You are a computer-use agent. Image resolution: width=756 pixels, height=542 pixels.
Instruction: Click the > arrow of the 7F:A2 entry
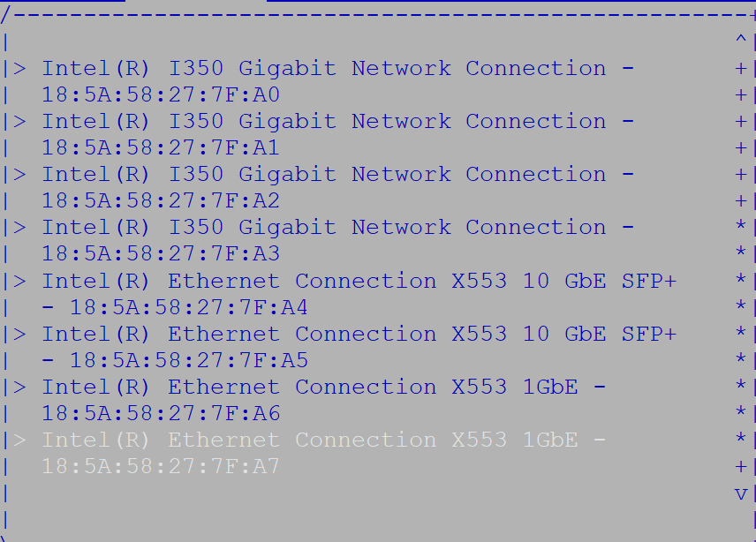tap(19, 175)
